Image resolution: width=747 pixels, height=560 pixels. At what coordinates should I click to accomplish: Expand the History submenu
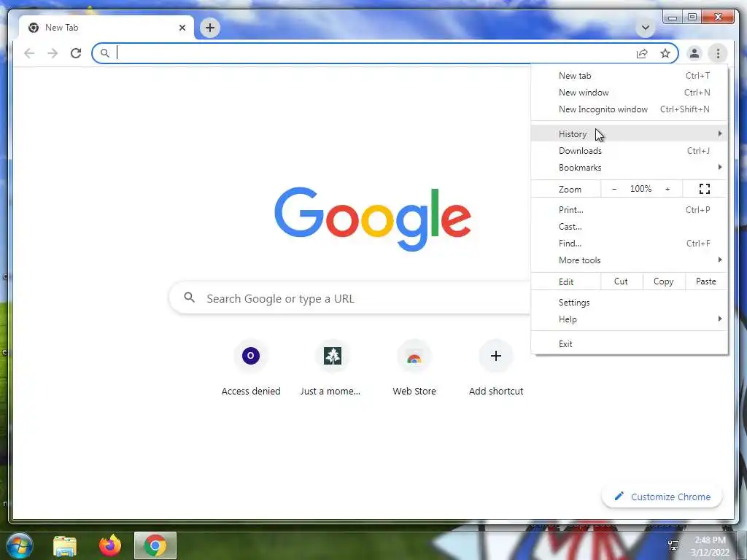pos(630,134)
